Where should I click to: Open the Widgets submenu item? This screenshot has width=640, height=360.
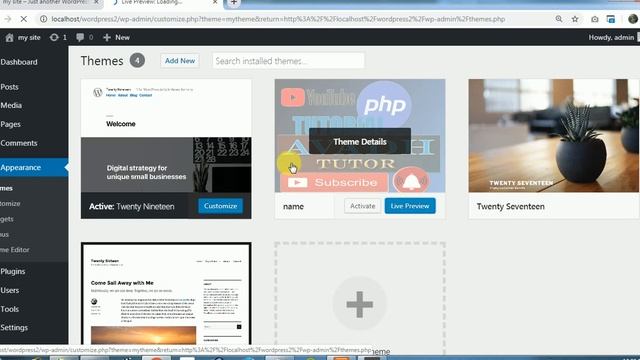pyautogui.click(x=7, y=219)
